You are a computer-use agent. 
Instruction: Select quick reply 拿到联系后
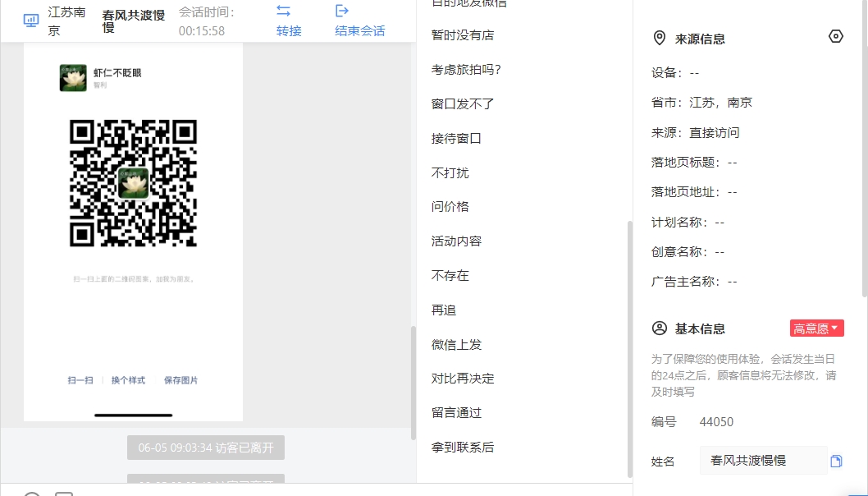click(x=463, y=448)
